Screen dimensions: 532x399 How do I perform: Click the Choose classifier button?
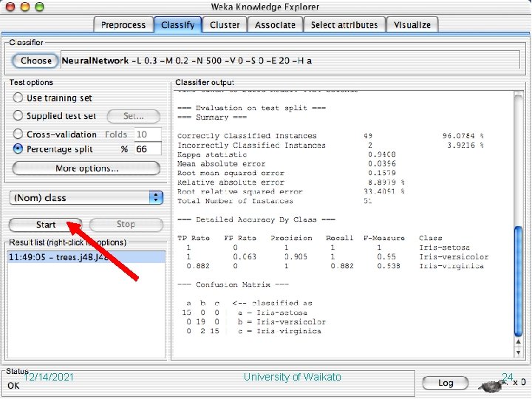click(35, 61)
